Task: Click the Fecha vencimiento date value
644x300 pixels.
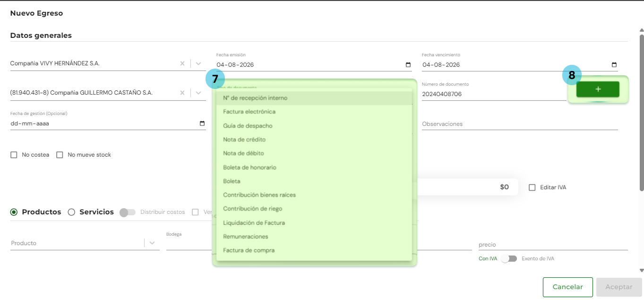Action: (441, 65)
